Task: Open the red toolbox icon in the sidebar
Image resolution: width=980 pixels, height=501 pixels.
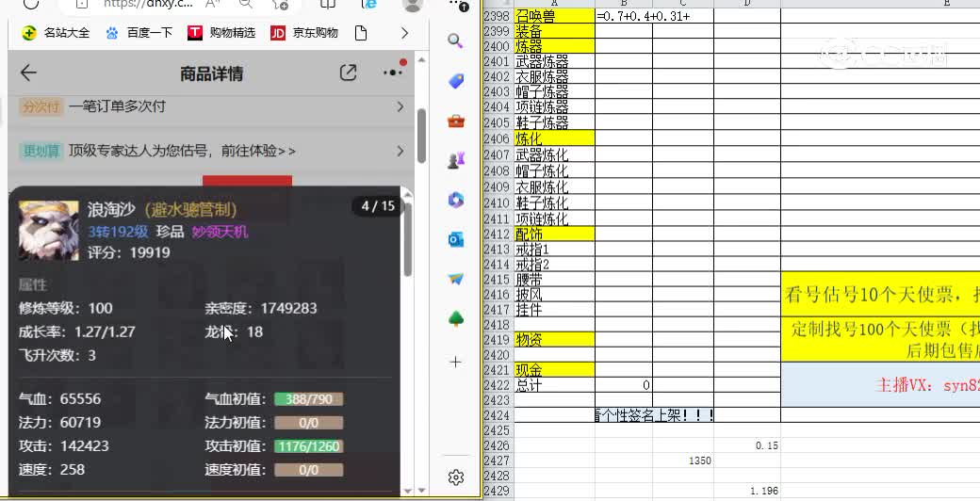Action: (456, 121)
